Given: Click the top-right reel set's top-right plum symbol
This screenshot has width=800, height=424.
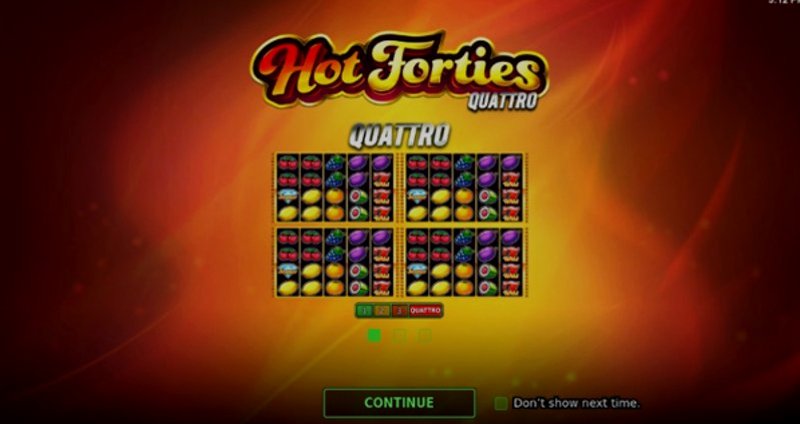Looking at the screenshot, I should tap(511, 163).
